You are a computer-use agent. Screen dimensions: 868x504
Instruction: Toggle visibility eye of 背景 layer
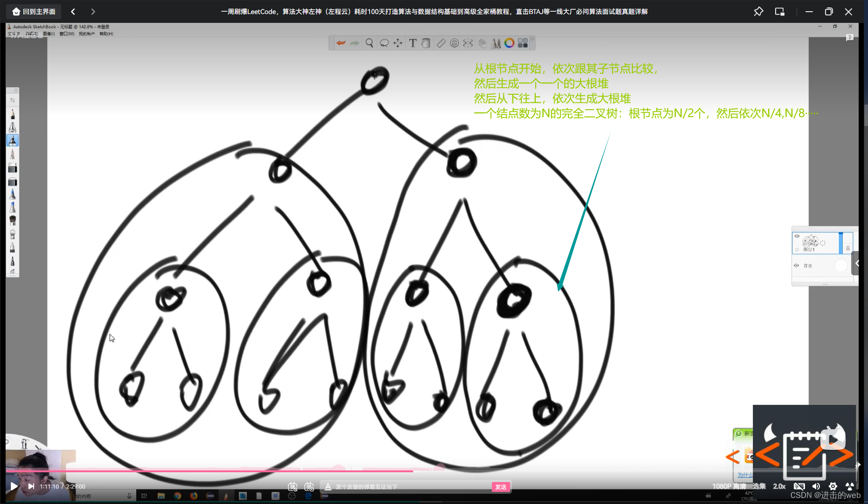pyautogui.click(x=797, y=266)
